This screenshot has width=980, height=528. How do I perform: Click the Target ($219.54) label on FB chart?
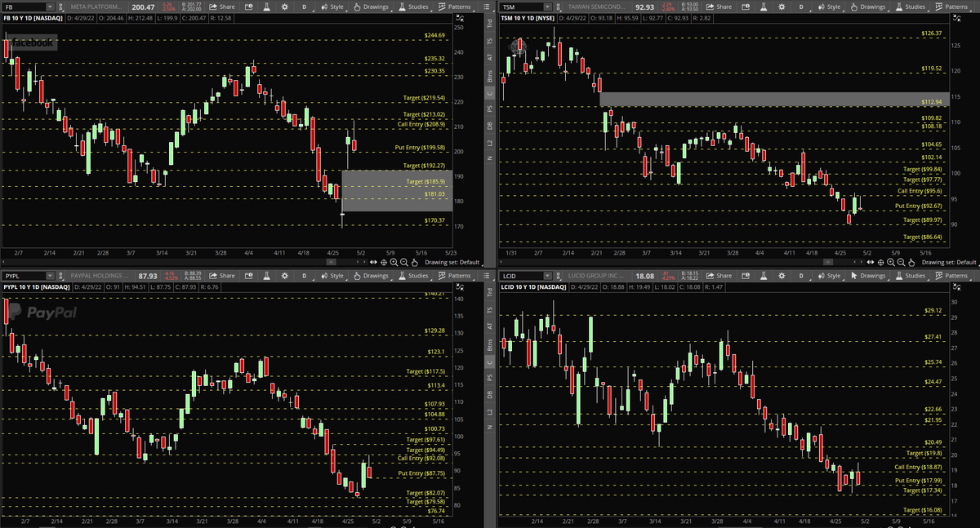(x=424, y=98)
